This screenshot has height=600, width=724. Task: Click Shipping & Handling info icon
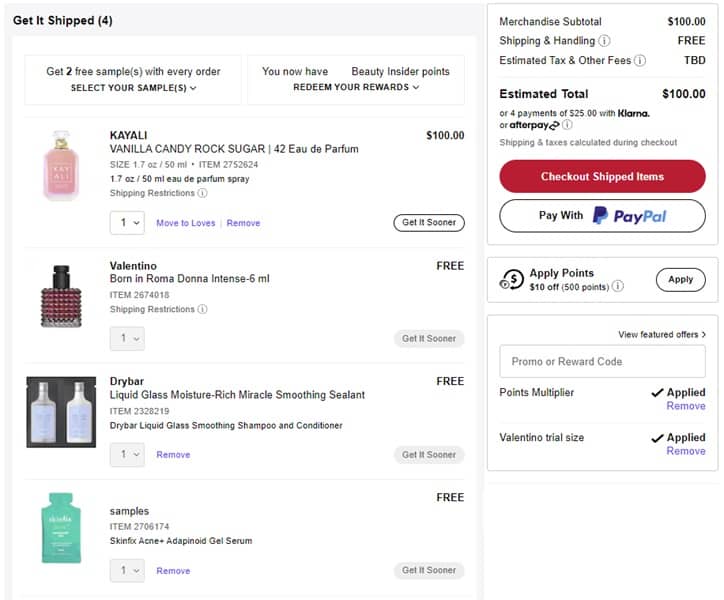click(x=604, y=41)
